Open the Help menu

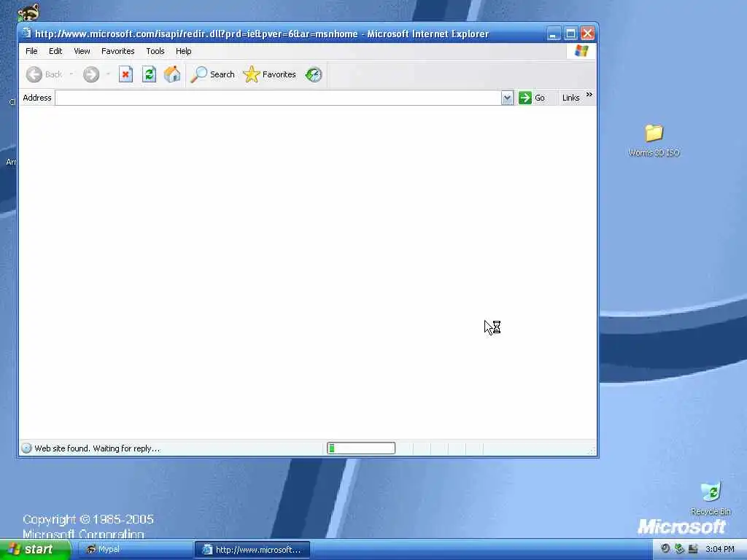183,51
